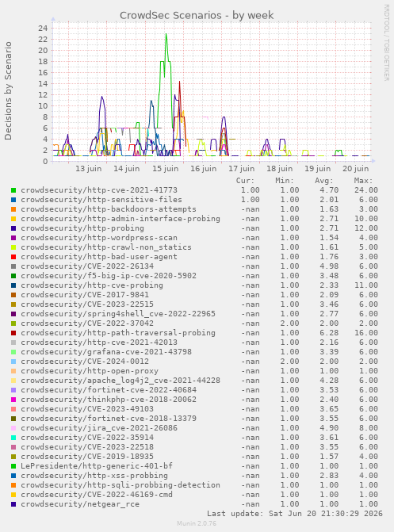Select the crowdsecurity/http-xss-probbing legend label

tap(94, 476)
